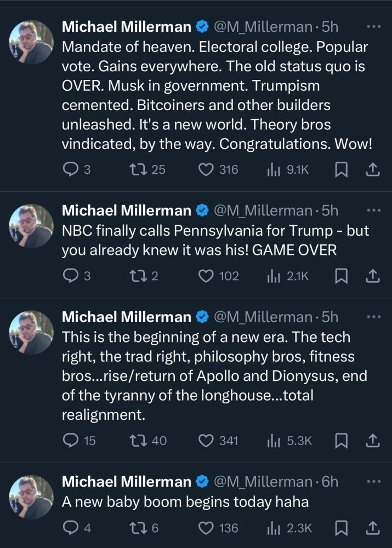Screen dimensions: 392x548
Task: Open Michael Millerman's name on first tweet
Action: pyautogui.click(x=126, y=26)
